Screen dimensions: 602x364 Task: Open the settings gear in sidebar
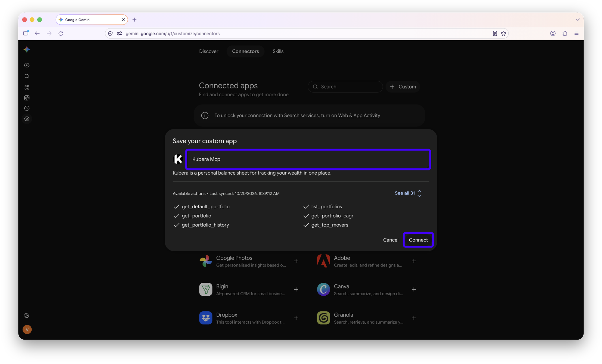click(x=27, y=316)
